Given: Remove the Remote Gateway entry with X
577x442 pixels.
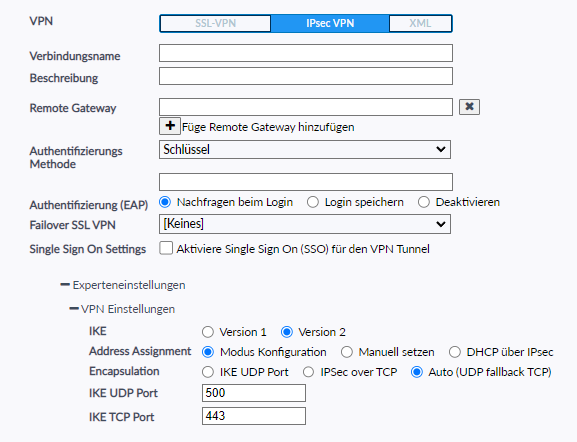Looking at the screenshot, I should 469,107.
